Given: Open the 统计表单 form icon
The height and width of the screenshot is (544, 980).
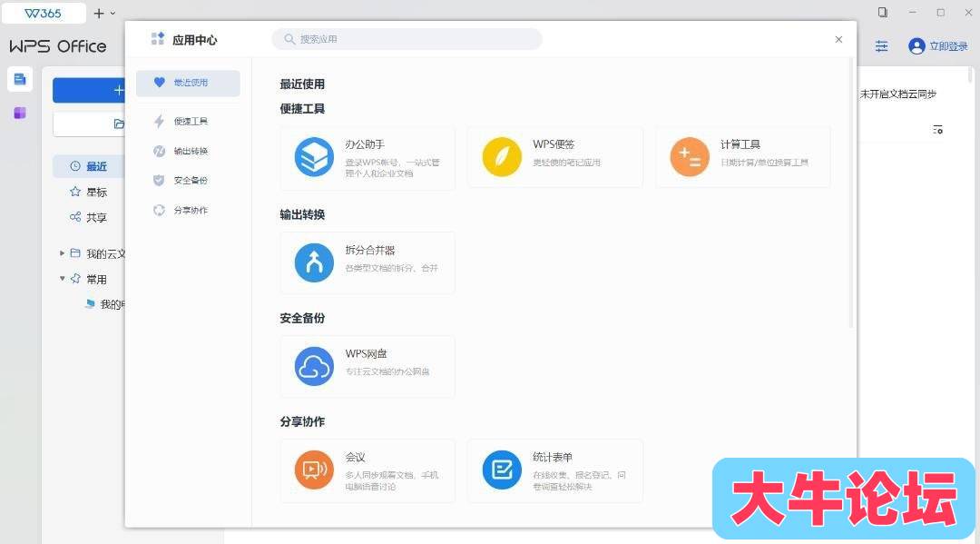Looking at the screenshot, I should (501, 470).
